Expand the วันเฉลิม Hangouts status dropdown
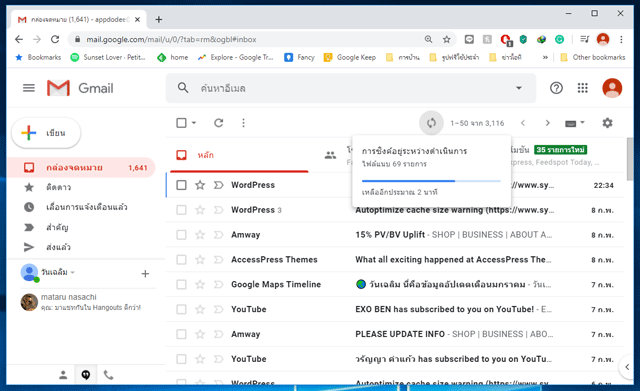 pyautogui.click(x=73, y=272)
